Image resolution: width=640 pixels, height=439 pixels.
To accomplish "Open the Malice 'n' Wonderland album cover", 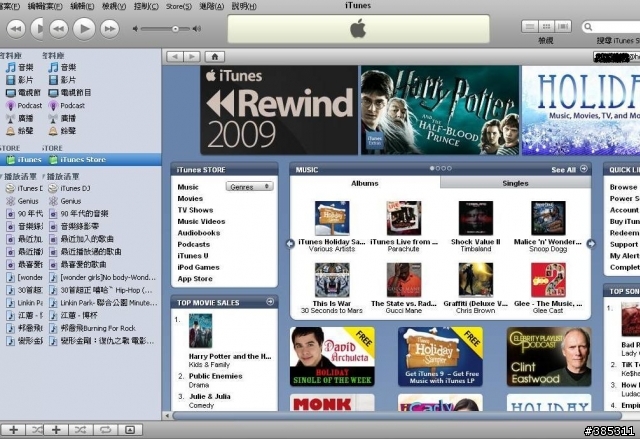I will pyautogui.click(x=548, y=218).
